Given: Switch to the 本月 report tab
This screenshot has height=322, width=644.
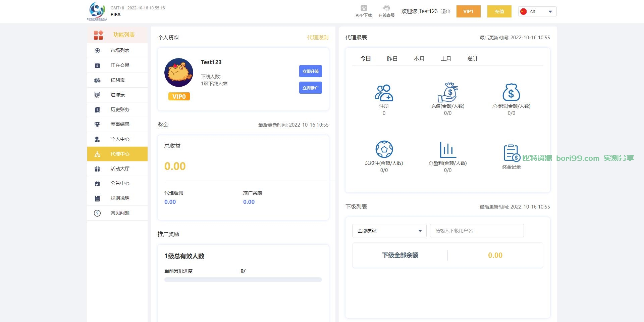Looking at the screenshot, I should [419, 59].
